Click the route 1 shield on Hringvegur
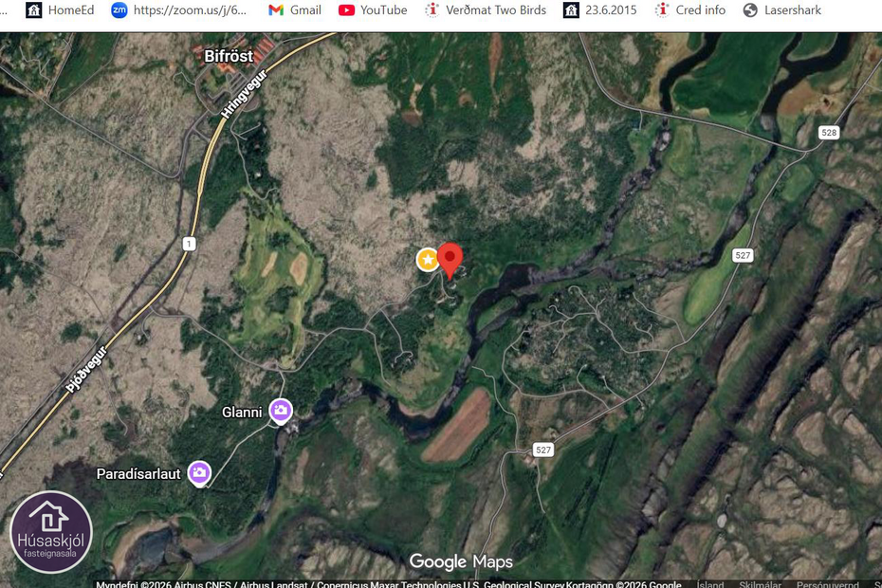 point(189,244)
